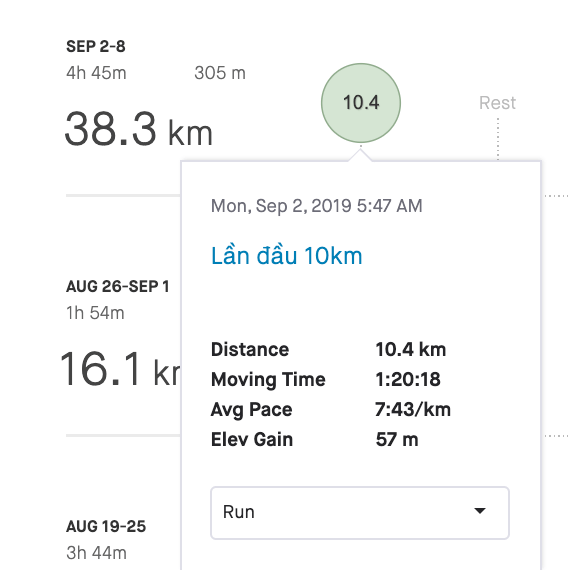The image size is (568, 570).
Task: Click the SEP 2-8 week heading
Action: [x=96, y=47]
